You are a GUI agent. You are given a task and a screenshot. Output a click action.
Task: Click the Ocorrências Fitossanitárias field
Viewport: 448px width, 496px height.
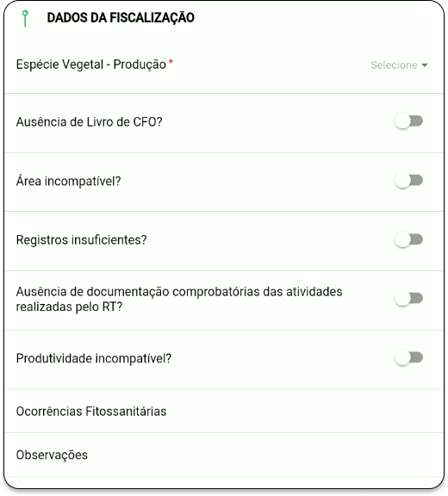click(224, 412)
